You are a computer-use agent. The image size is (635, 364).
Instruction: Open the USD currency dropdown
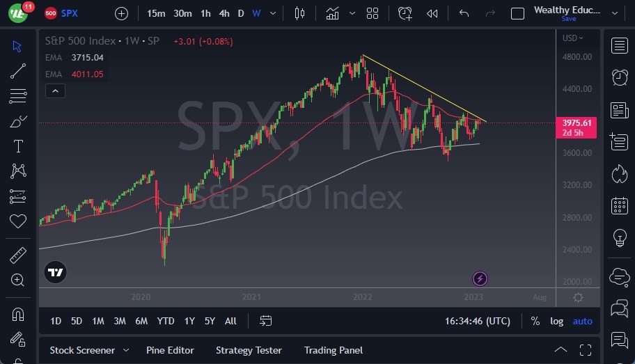(572, 38)
